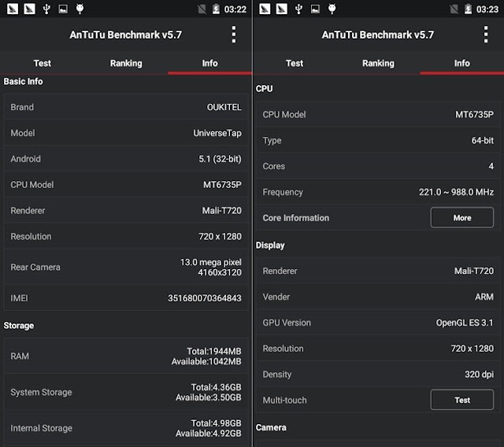
Task: Tap MT6735P in Basic Info section
Action: click(222, 185)
